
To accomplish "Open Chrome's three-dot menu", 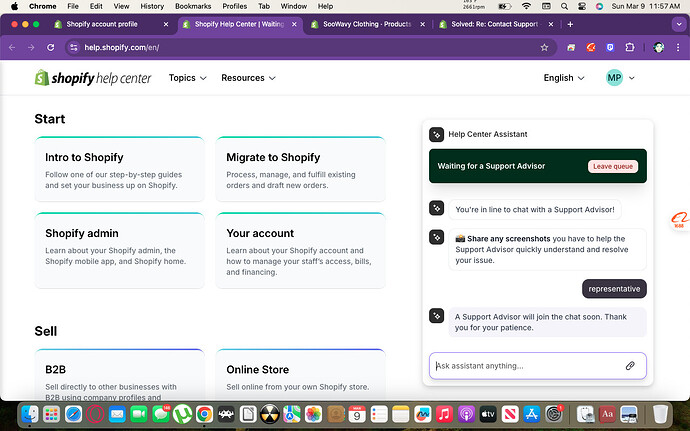I will coord(678,48).
